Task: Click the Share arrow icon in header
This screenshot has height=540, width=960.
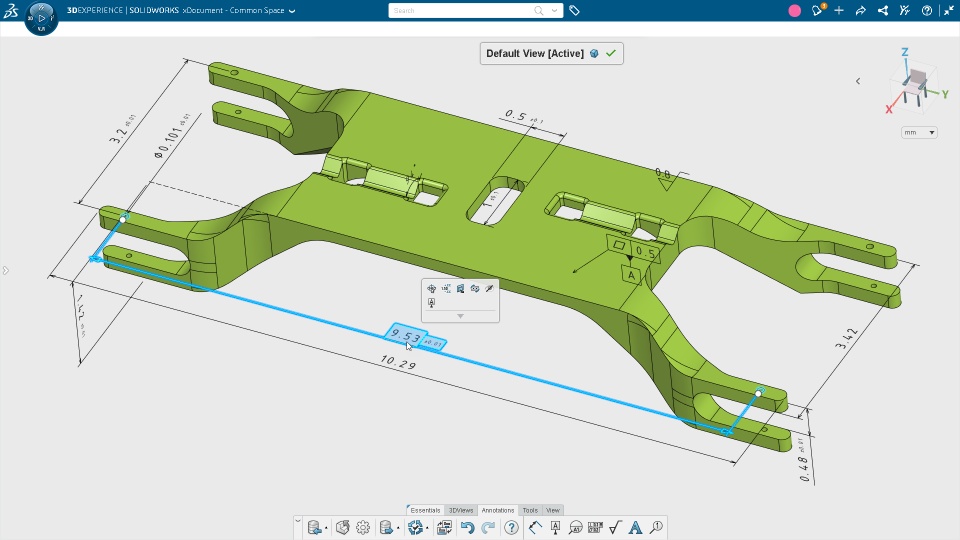Action: [861, 10]
